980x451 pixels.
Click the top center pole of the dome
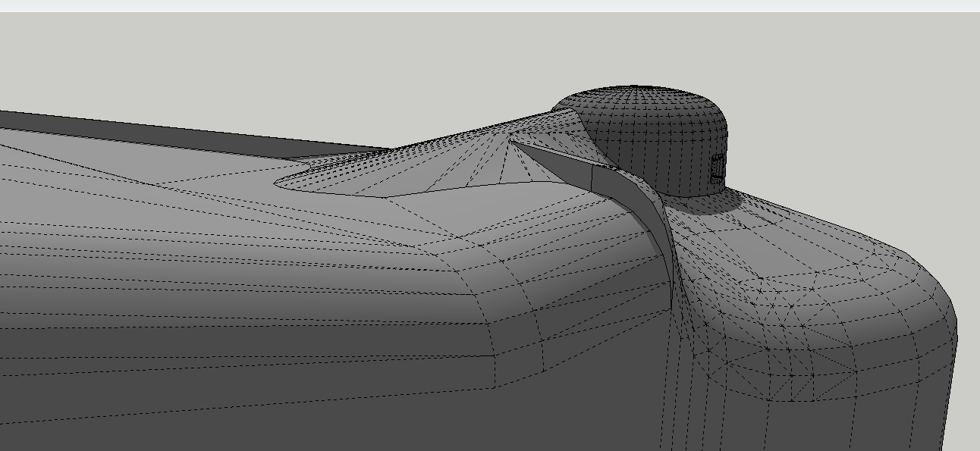coord(639,89)
